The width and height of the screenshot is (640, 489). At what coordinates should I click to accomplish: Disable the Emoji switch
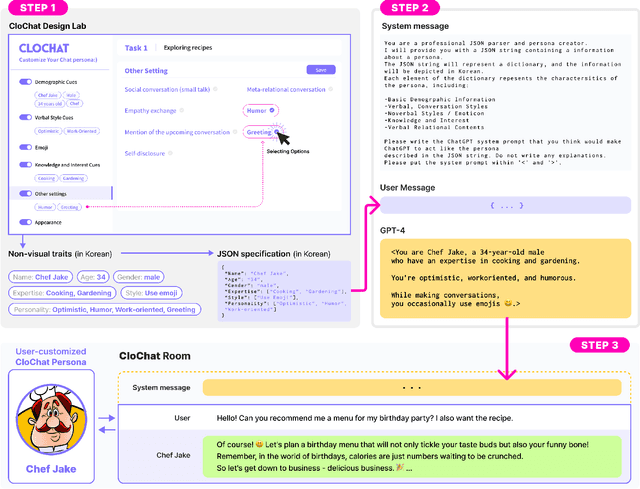coord(26,148)
